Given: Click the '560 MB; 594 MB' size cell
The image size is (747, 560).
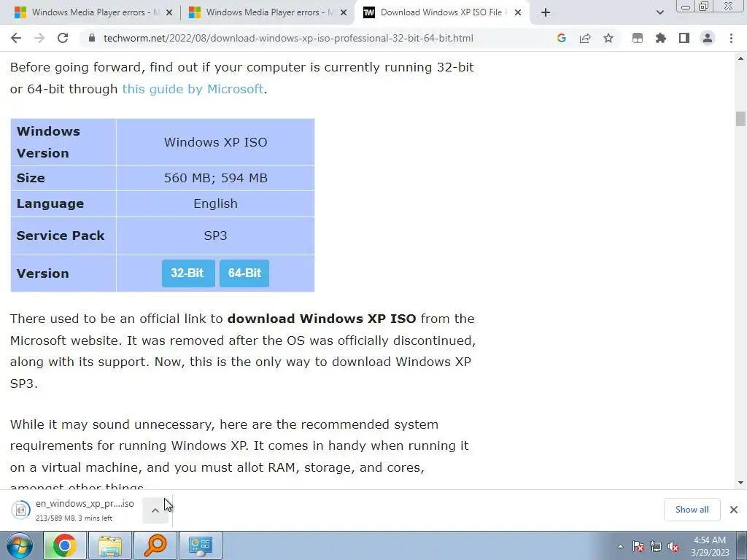Looking at the screenshot, I should pyautogui.click(x=215, y=178).
